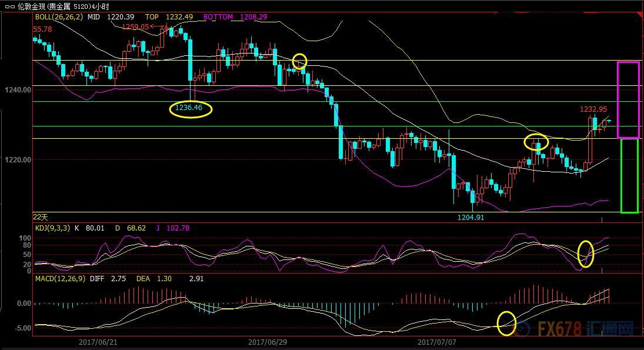
Task: Click the yellow circle on the MACD crossover
Action: coord(506,323)
